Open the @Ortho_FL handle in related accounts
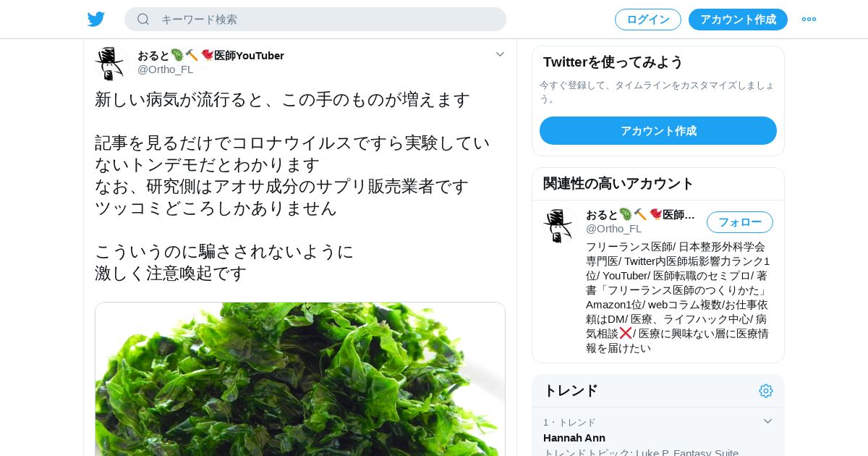The height and width of the screenshot is (456, 868). click(613, 229)
